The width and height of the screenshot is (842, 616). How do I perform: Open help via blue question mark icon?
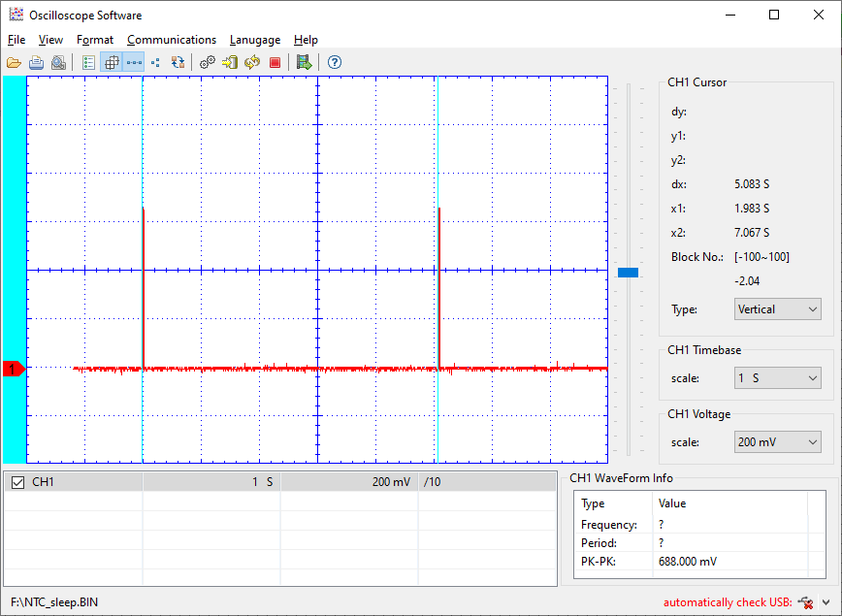[334, 62]
